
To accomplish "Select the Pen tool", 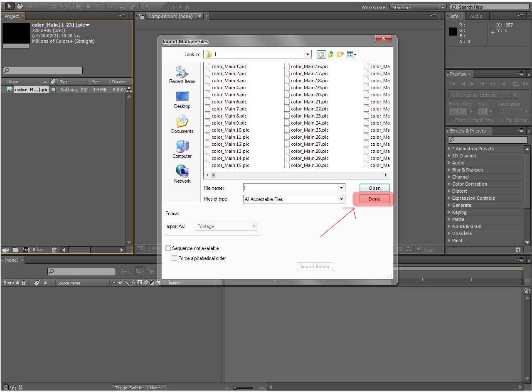I will click(x=89, y=6).
